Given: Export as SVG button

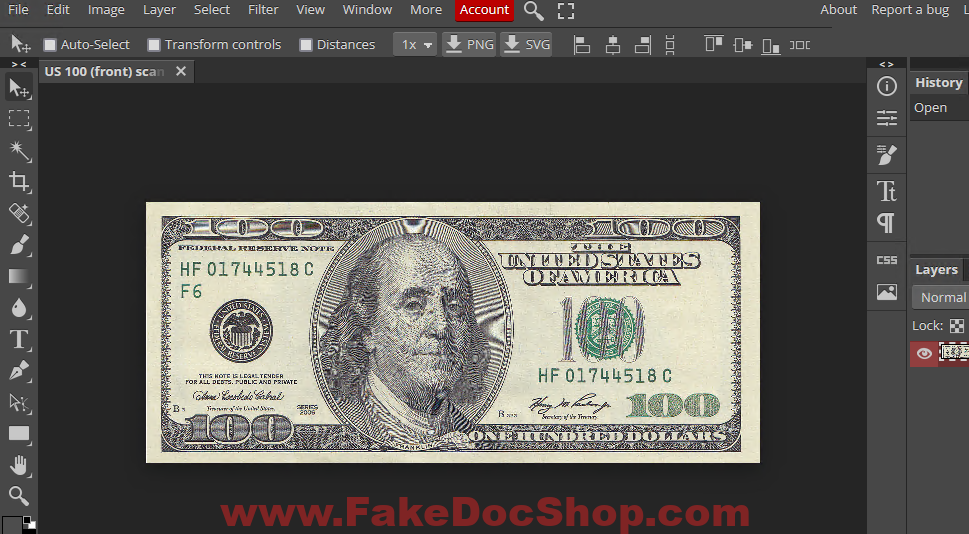Looking at the screenshot, I should 526,44.
